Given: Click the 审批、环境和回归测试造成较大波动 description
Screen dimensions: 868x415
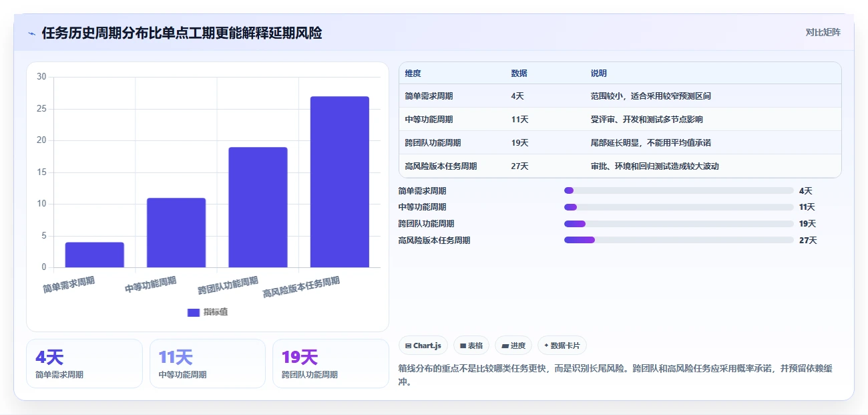Looking at the screenshot, I should pyautogui.click(x=655, y=166).
